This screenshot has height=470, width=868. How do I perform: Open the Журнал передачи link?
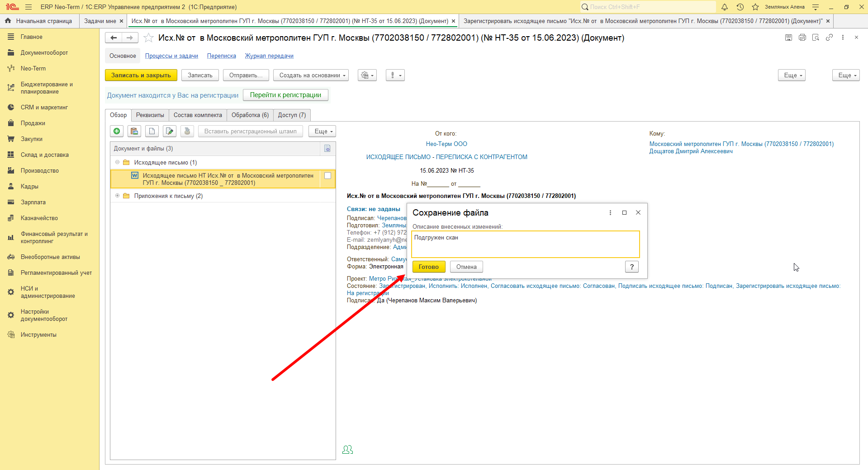269,56
